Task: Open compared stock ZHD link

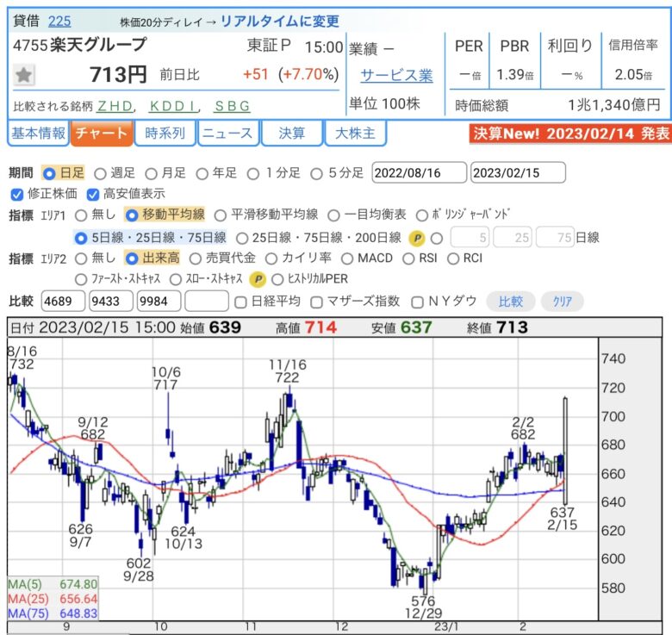Action: (115, 106)
